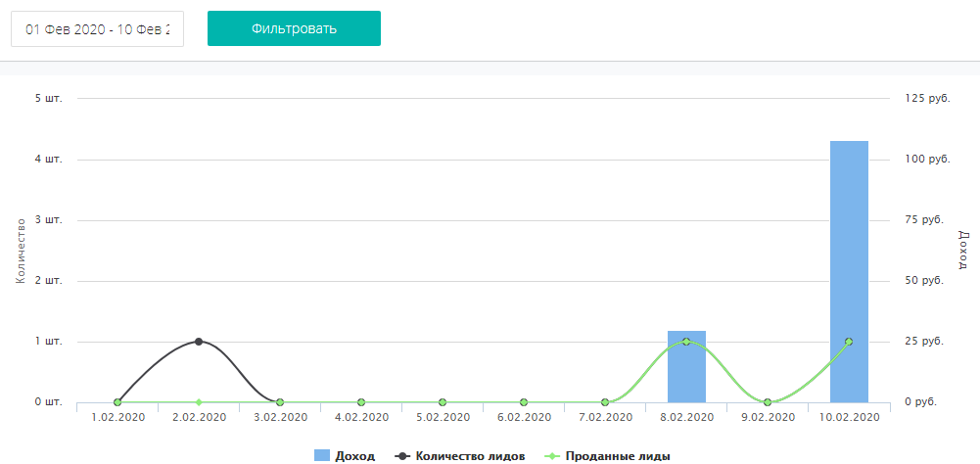Viewport: 980px width, 464px height.
Task: Pick the green point atop the 8.02.2020 bar
Action: pyautogui.click(x=686, y=342)
